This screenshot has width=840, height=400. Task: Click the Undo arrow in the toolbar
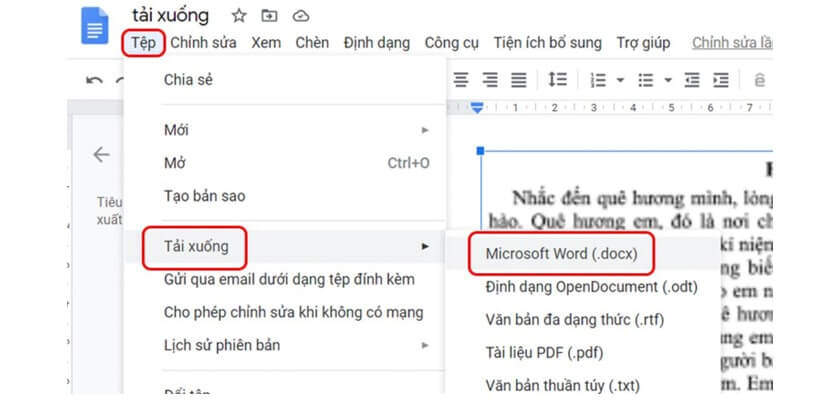pyautogui.click(x=95, y=80)
